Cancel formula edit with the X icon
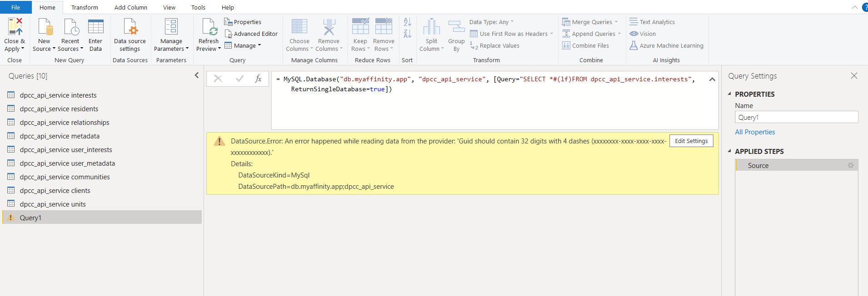The image size is (868, 296). pyautogui.click(x=218, y=79)
